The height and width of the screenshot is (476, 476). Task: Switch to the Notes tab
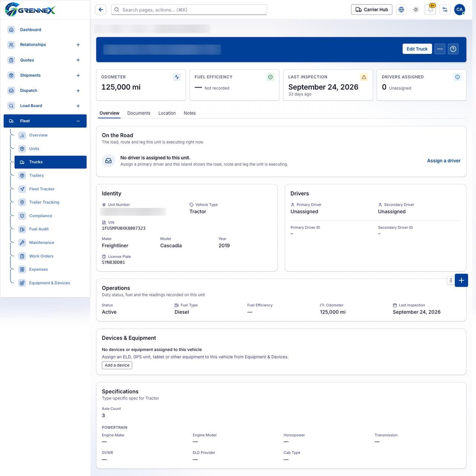[x=190, y=113]
